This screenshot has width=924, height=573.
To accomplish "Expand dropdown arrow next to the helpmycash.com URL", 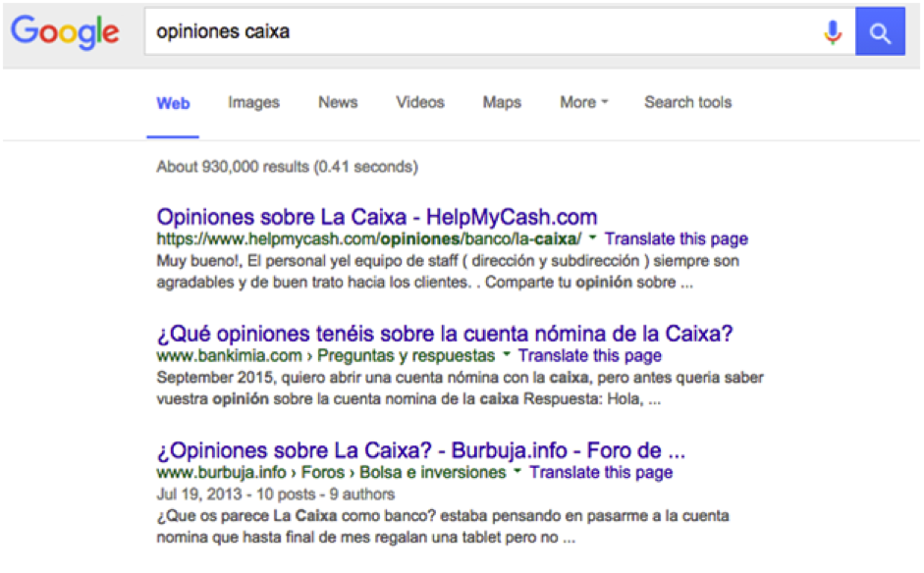I will click(592, 237).
